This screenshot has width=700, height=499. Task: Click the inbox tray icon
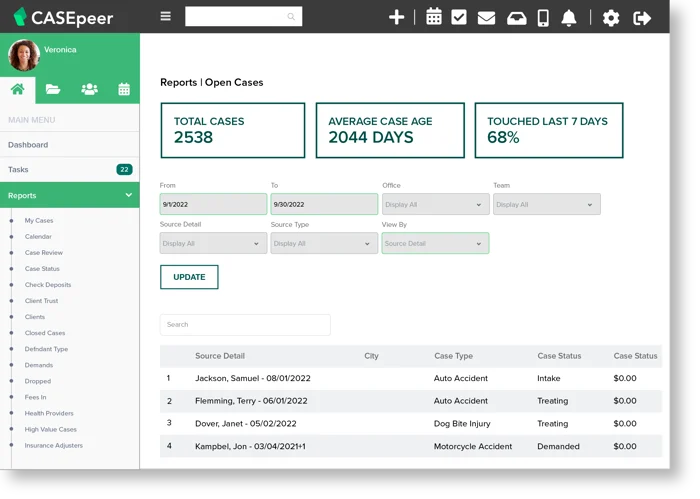point(517,18)
